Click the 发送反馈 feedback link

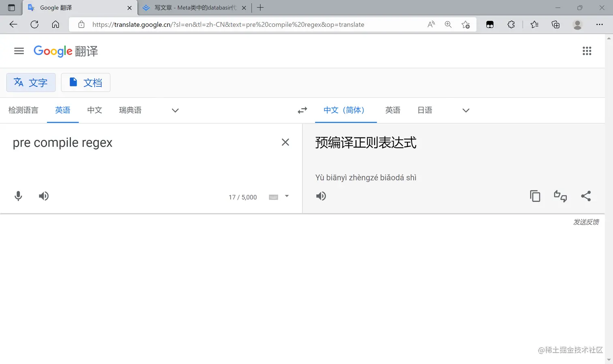tap(586, 222)
